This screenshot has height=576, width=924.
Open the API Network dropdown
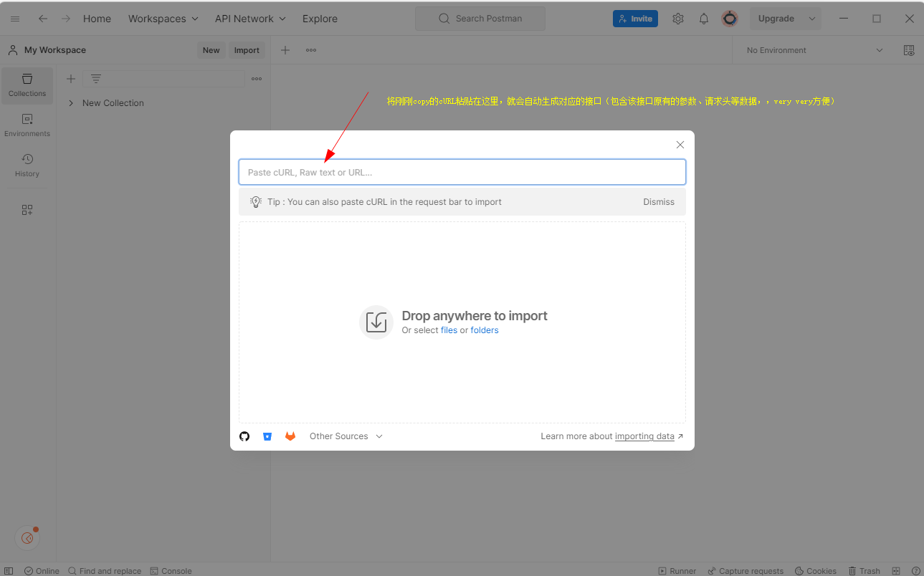[x=250, y=19]
